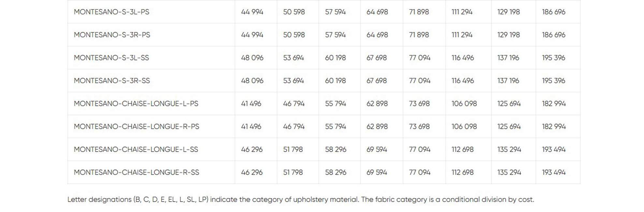Select the MONTESANO-CHAISE-LONGUE-R-SS model name
644x212 pixels.
(x=136, y=172)
